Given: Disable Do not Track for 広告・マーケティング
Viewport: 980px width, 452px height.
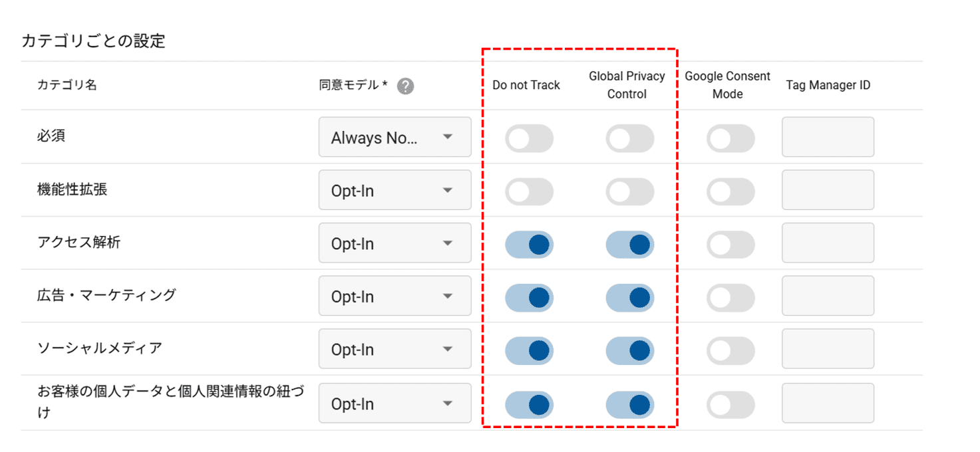Looking at the screenshot, I should coord(529,296).
